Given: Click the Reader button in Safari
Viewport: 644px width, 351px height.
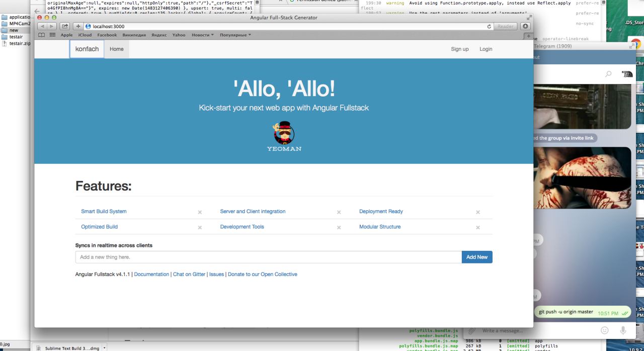Looking at the screenshot, I should (506, 26).
